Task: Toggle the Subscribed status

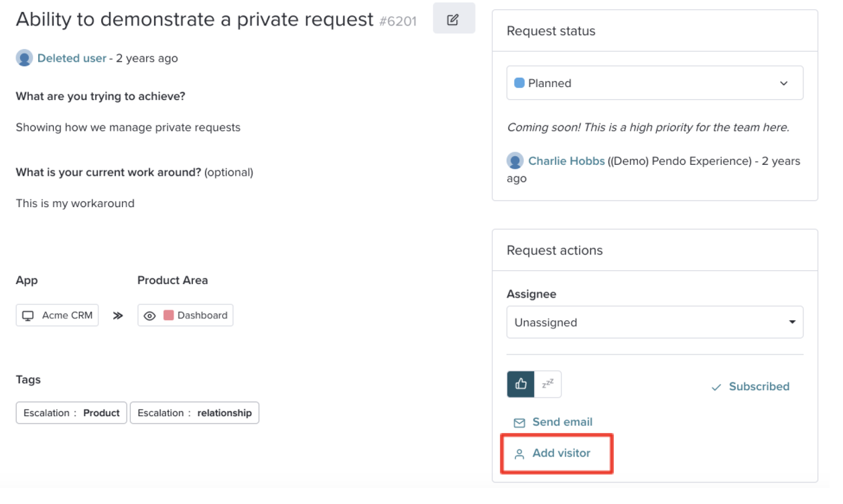Action: 751,387
